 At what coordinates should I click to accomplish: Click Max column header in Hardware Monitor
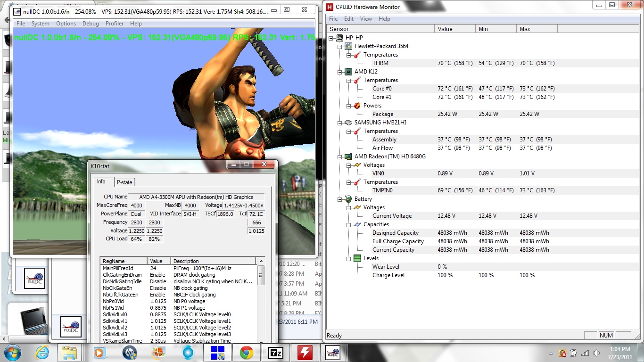[x=537, y=29]
